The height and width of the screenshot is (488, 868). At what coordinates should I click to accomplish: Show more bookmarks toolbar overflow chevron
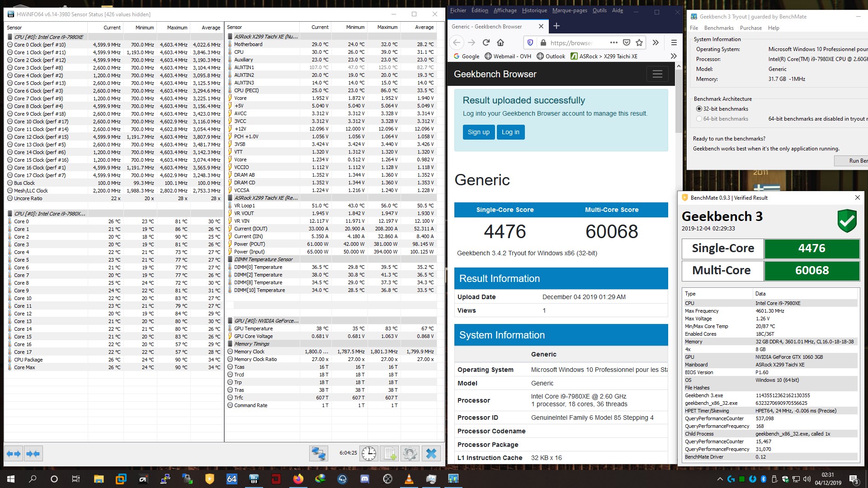coord(674,56)
